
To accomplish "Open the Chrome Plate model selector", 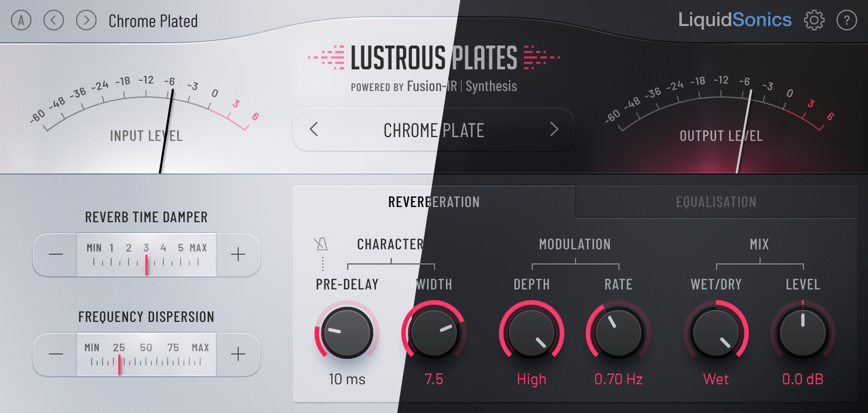I will click(433, 130).
